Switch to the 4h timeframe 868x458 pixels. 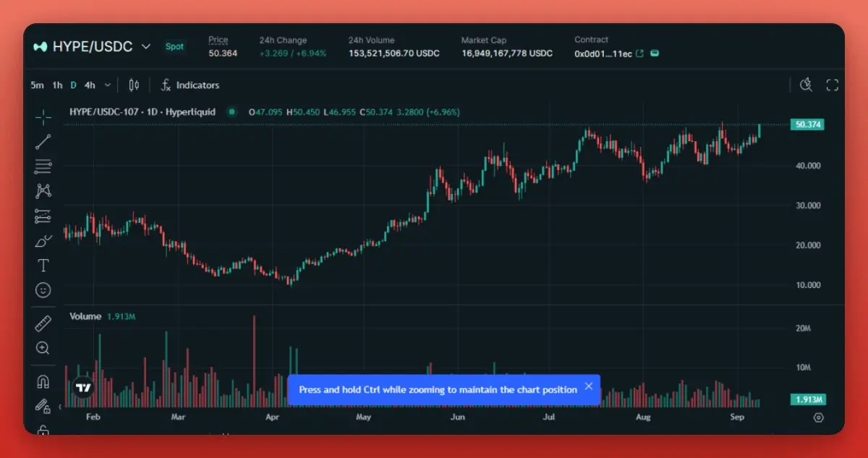90,85
